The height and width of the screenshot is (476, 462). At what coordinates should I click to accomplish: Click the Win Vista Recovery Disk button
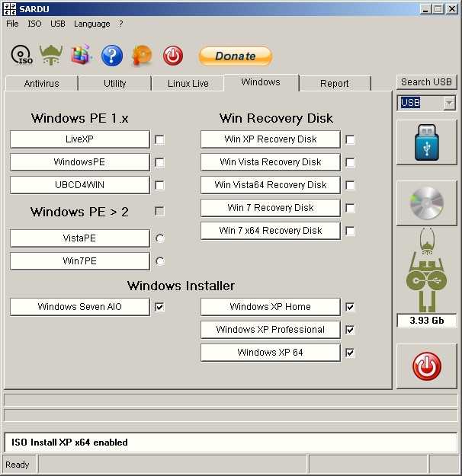tap(270, 162)
